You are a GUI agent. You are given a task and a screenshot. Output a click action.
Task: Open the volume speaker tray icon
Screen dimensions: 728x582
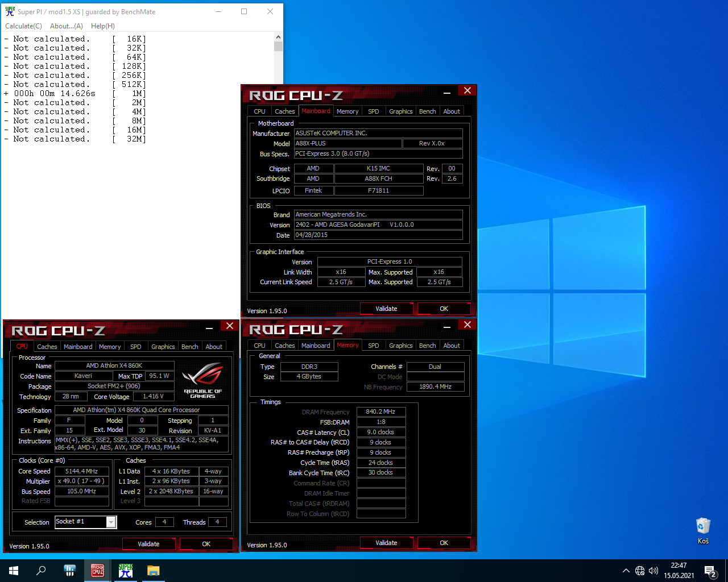tap(653, 571)
